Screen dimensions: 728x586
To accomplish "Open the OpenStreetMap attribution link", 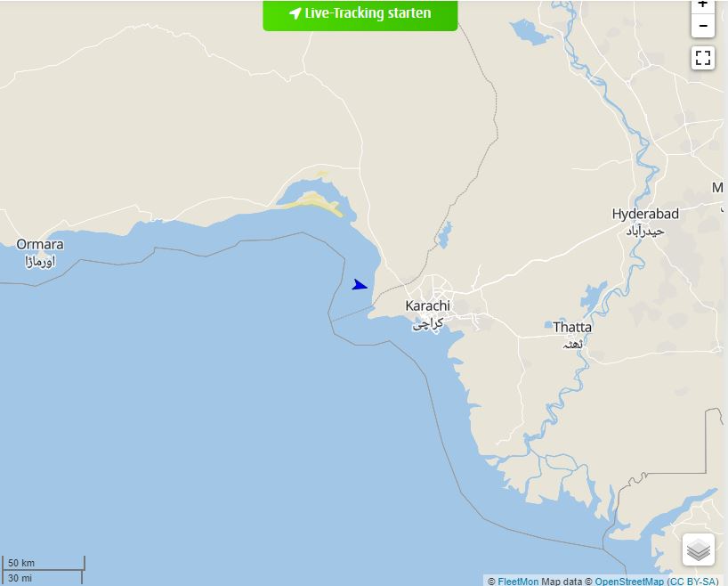I will pyautogui.click(x=629, y=582).
